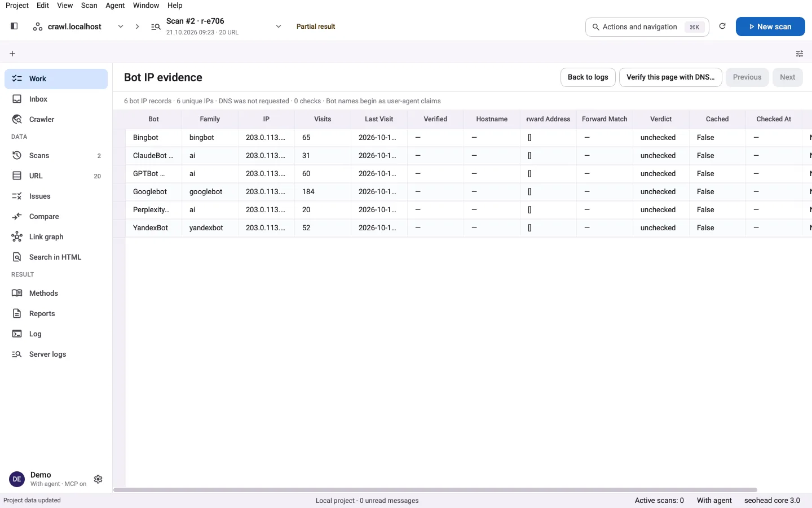Sort by the Visits column header

(x=323, y=119)
